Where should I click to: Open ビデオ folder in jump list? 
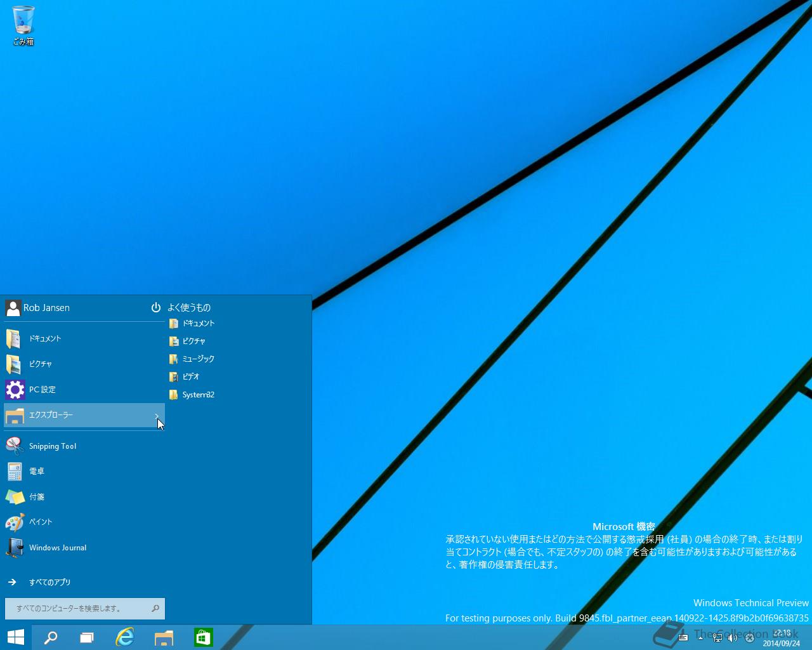(x=185, y=377)
